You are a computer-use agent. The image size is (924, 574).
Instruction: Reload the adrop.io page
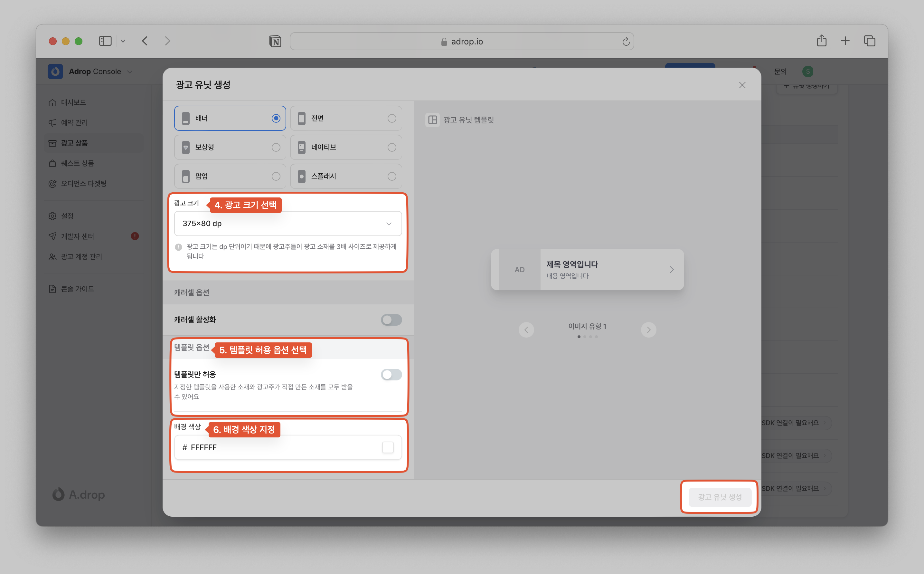pyautogui.click(x=626, y=41)
